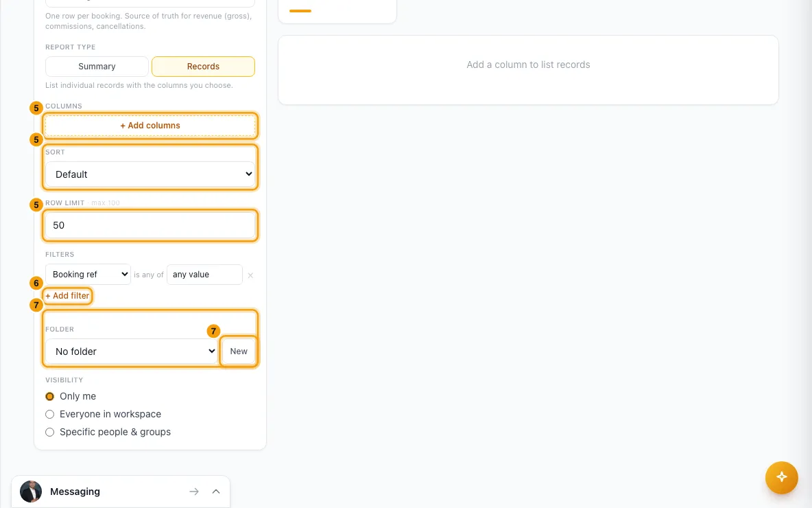
Task: Open the Booking ref filter field dropdown
Action: [88, 274]
